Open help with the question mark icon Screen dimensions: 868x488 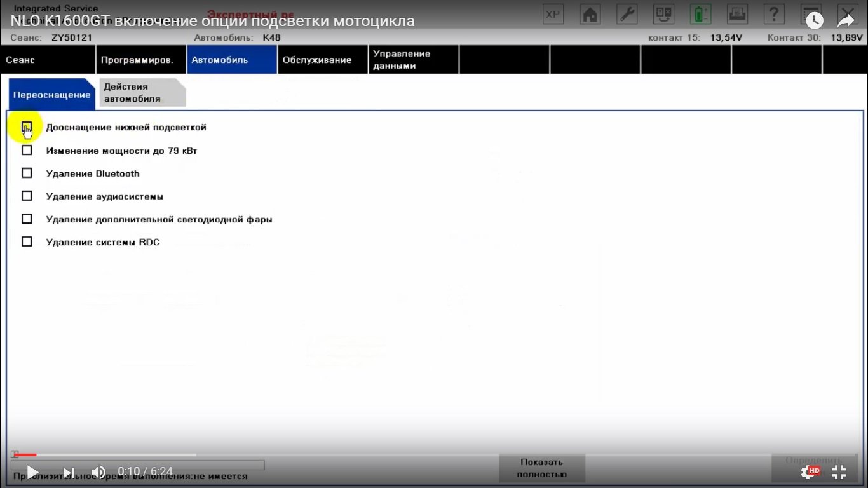click(x=773, y=15)
